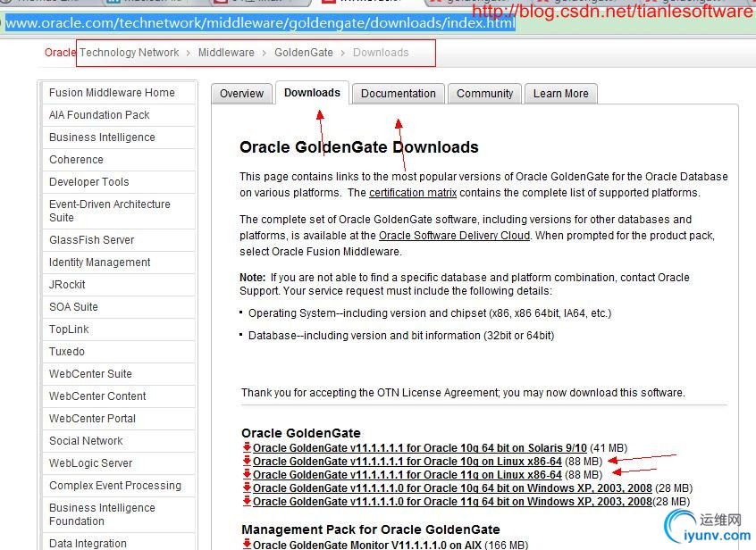Click the browser address bar URL
Screen dimensions: 756x550
(260, 22)
